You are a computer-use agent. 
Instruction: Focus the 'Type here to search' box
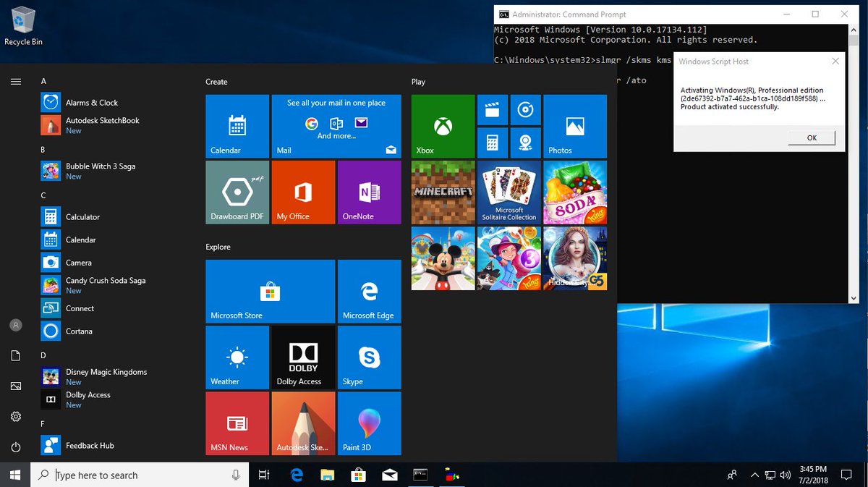pyautogui.click(x=139, y=475)
